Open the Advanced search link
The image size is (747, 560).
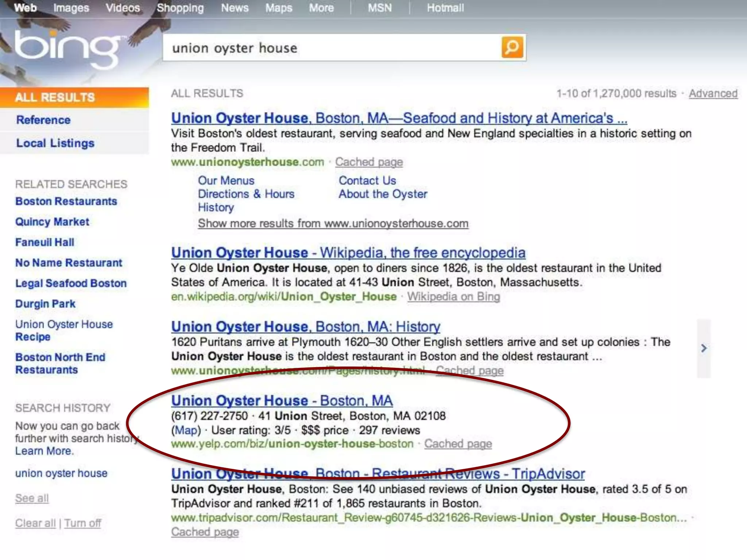pyautogui.click(x=713, y=94)
